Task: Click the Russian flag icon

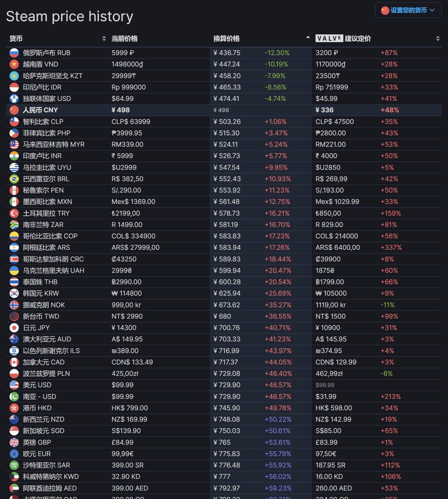Action: pyautogui.click(x=14, y=53)
